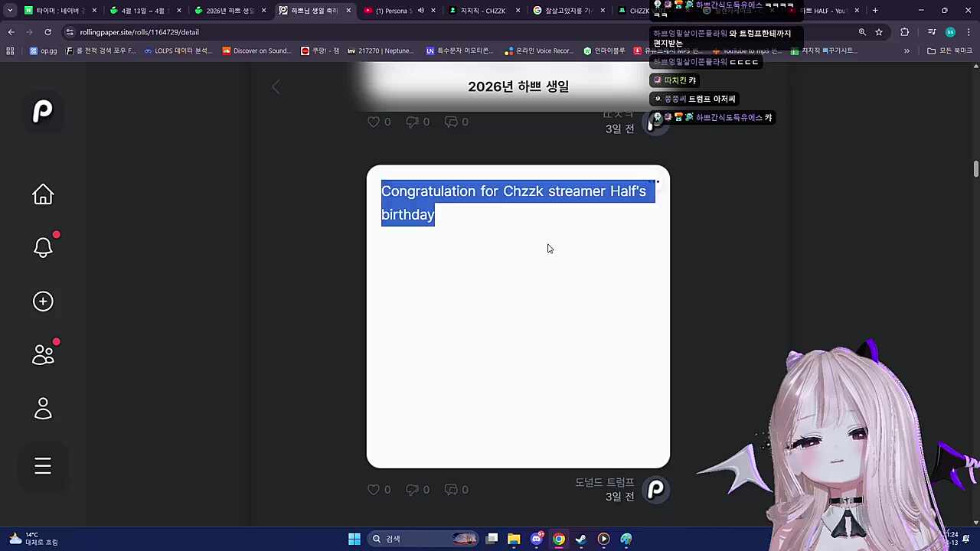The height and width of the screenshot is (551, 980).
Task: Expand the hamburger menu at bottom of sidebar
Action: tap(43, 465)
